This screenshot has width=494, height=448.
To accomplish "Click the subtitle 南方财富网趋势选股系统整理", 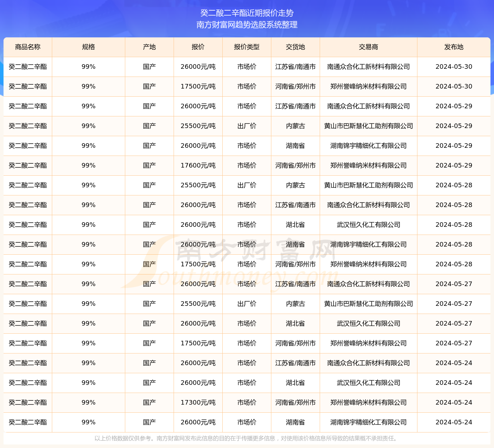I will pyautogui.click(x=247, y=25).
